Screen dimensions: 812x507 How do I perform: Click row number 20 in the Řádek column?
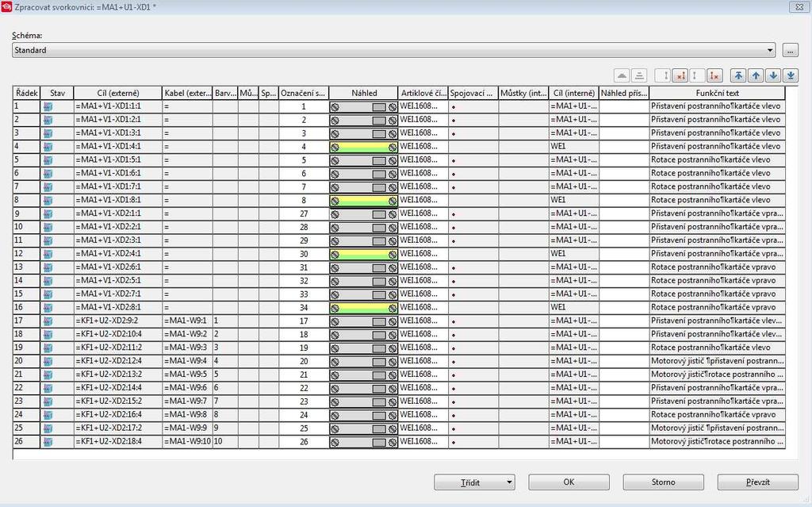point(26,361)
